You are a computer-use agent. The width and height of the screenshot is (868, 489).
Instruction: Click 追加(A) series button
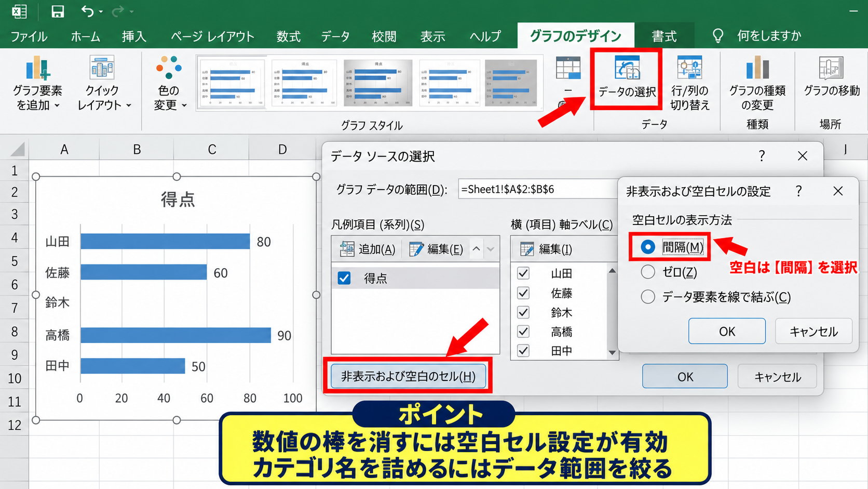click(x=367, y=249)
